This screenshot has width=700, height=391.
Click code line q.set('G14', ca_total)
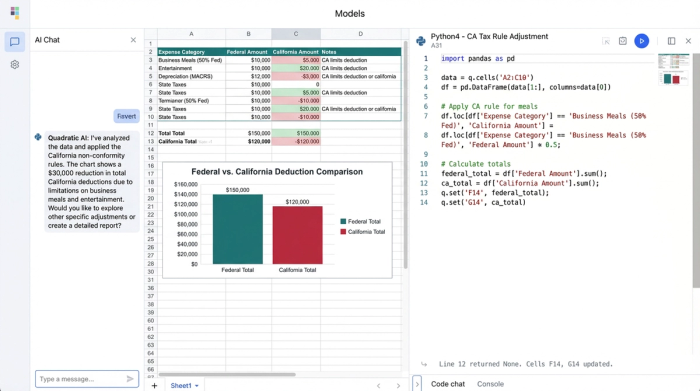click(483, 202)
